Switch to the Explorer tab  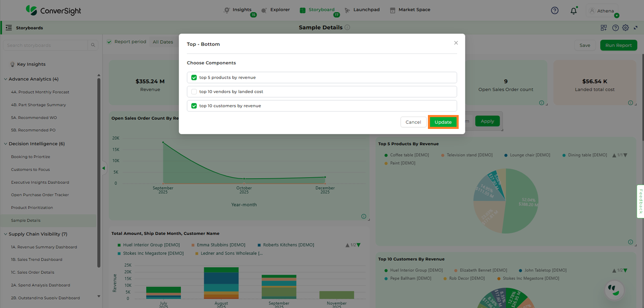(x=275, y=10)
